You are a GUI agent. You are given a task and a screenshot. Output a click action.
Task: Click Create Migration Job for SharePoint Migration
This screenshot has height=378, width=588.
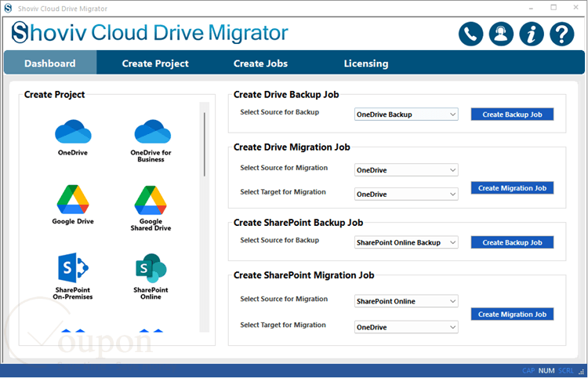click(x=512, y=314)
